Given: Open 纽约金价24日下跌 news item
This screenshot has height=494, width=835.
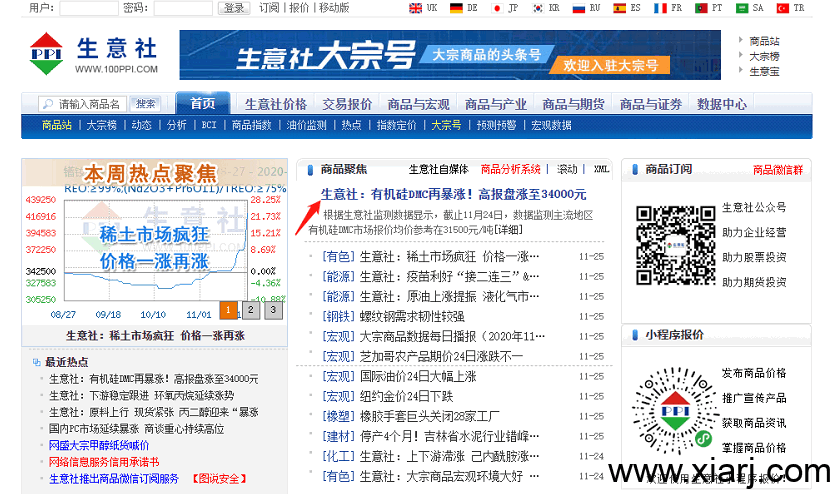Looking at the screenshot, I should pos(406,397).
